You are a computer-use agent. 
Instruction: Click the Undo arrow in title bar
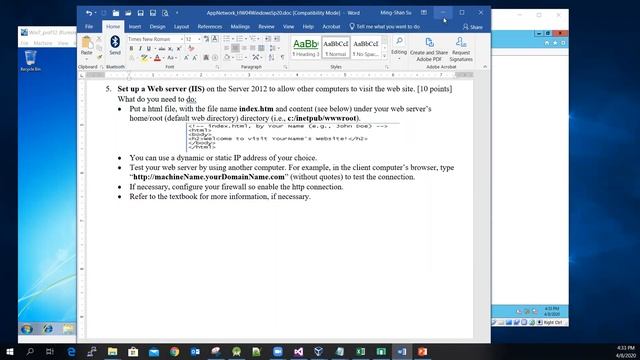(89, 13)
